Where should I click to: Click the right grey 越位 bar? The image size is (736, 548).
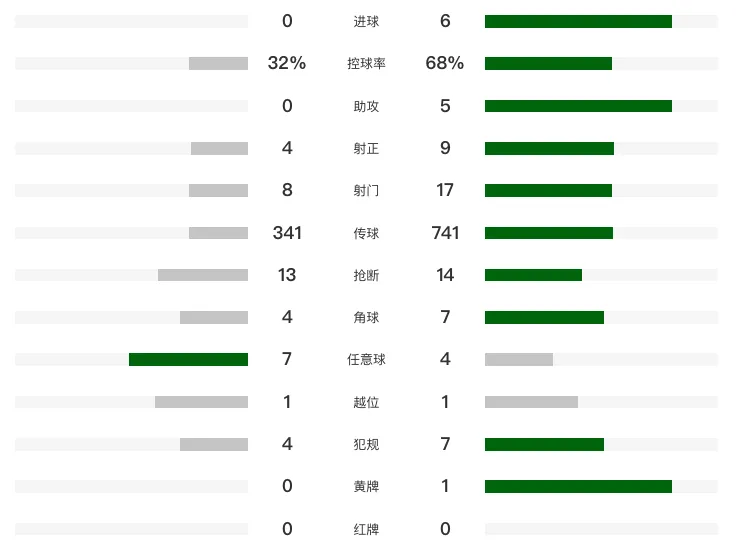click(x=531, y=402)
